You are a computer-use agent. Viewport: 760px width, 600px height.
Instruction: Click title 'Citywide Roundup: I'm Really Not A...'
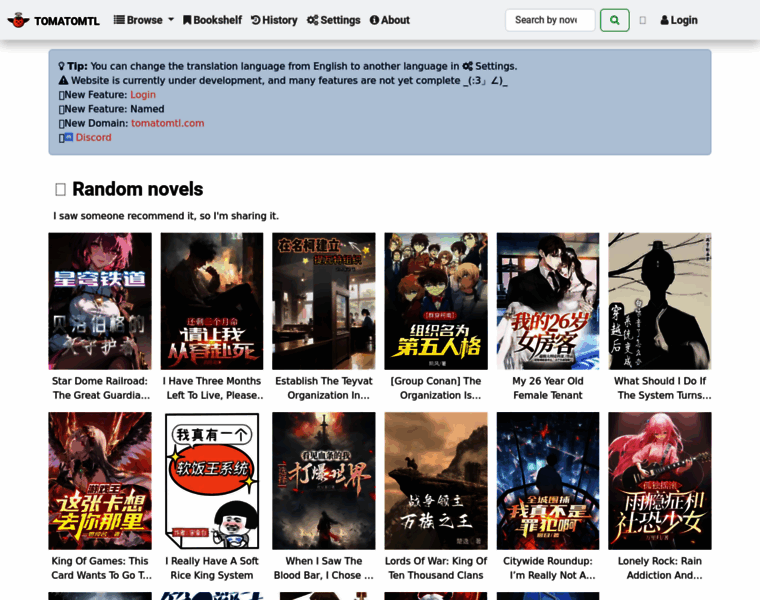pos(548,568)
